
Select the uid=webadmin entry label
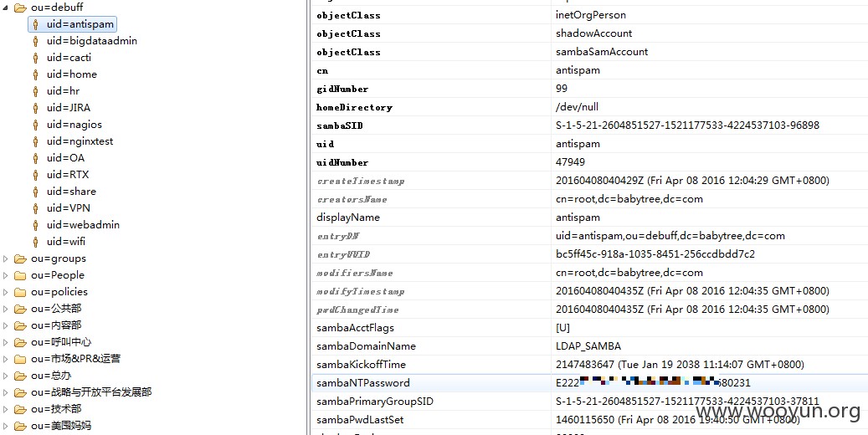click(x=83, y=225)
